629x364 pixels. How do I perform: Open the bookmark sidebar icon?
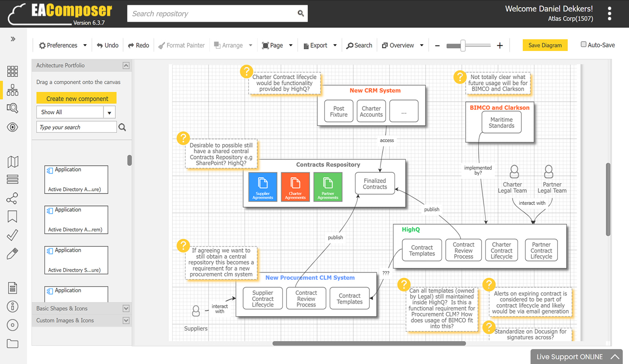pyautogui.click(x=12, y=216)
